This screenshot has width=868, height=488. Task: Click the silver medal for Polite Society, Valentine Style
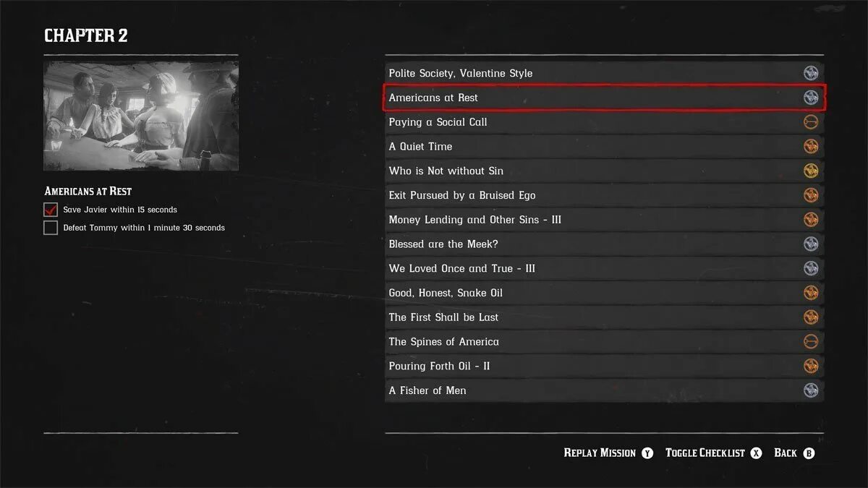811,73
